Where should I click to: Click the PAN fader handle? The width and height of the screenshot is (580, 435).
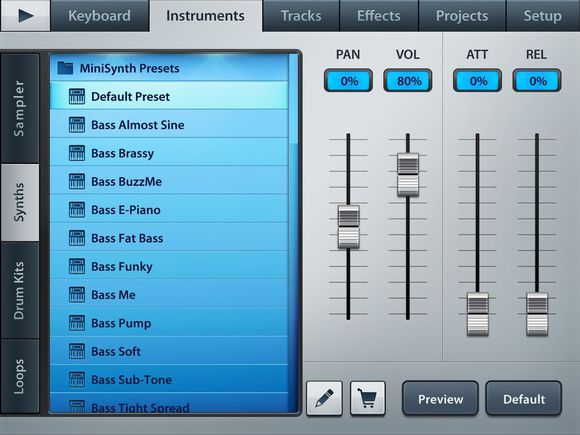tap(348, 227)
